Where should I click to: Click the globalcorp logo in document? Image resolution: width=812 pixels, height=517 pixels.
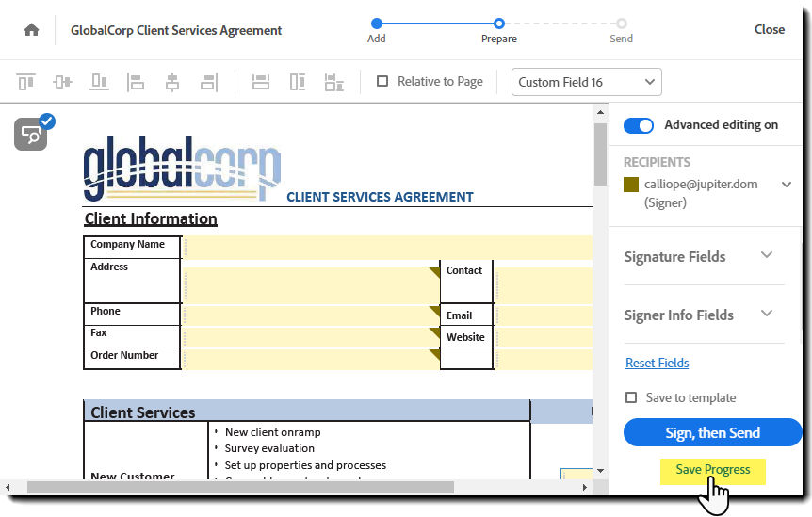coord(183,169)
